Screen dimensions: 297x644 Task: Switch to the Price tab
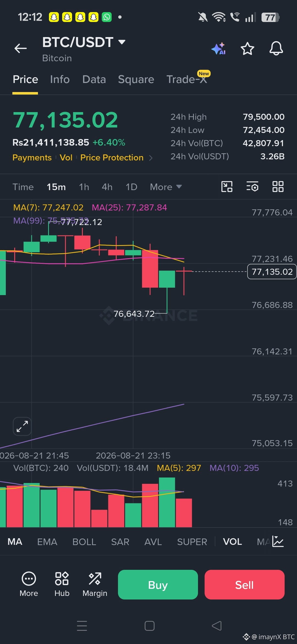point(25,79)
